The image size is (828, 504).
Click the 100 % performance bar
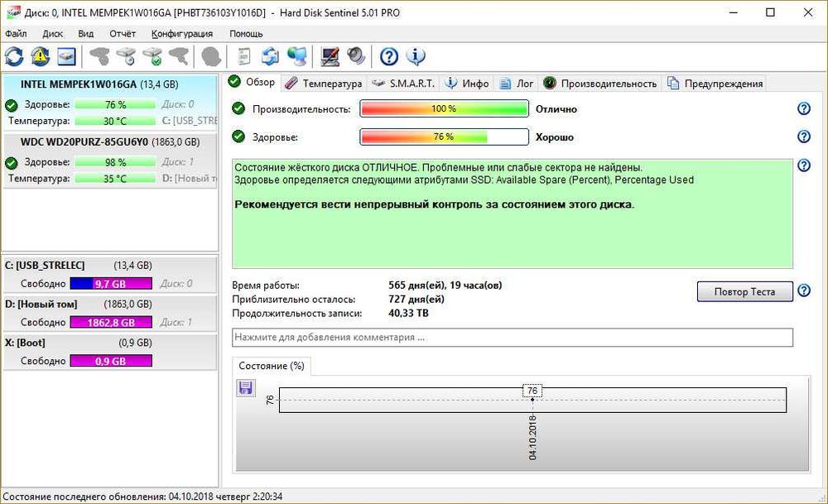pos(444,108)
